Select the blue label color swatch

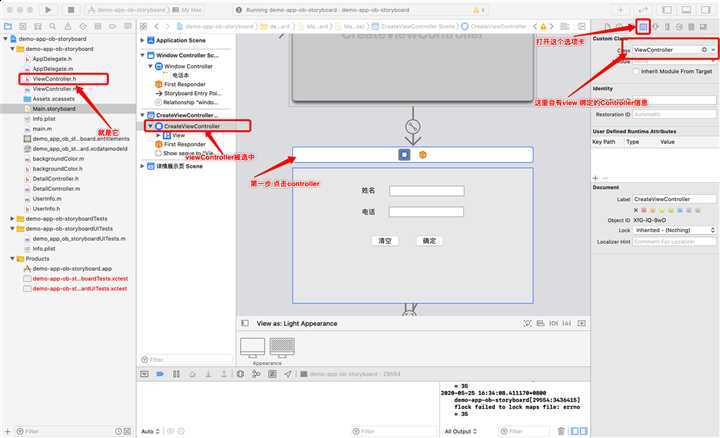[680, 210]
